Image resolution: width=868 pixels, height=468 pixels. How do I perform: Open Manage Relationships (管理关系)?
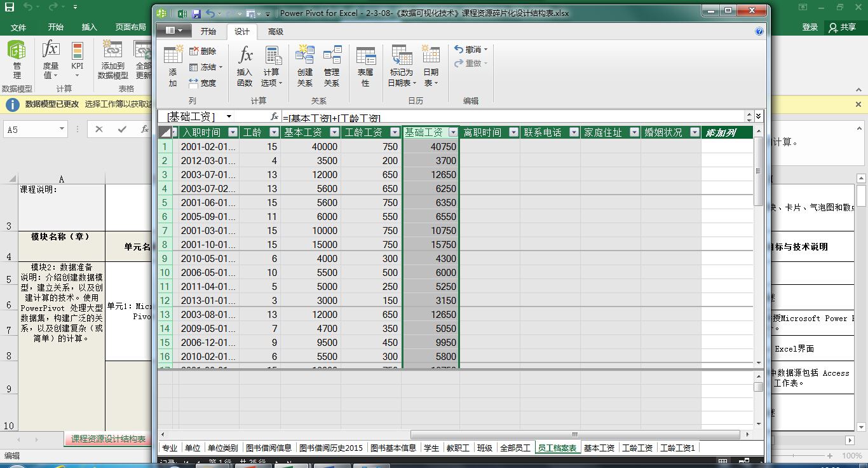pyautogui.click(x=332, y=66)
